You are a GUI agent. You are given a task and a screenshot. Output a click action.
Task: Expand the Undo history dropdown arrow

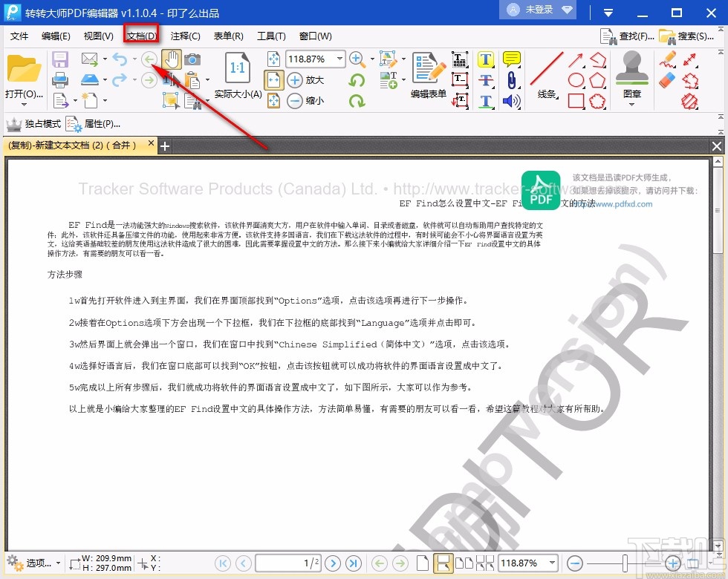(134, 59)
